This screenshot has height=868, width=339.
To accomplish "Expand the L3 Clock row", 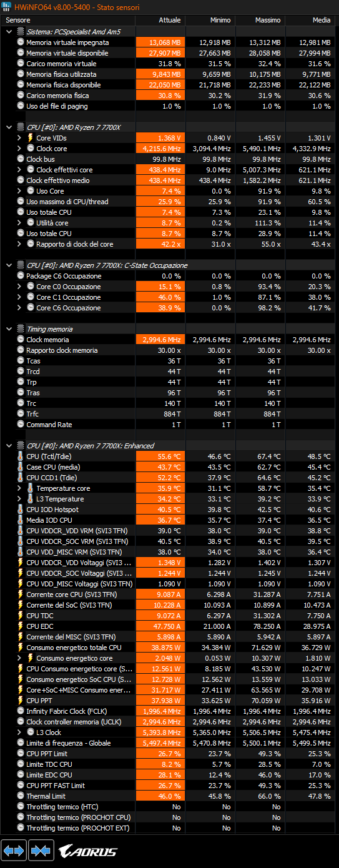I will click(x=21, y=732).
